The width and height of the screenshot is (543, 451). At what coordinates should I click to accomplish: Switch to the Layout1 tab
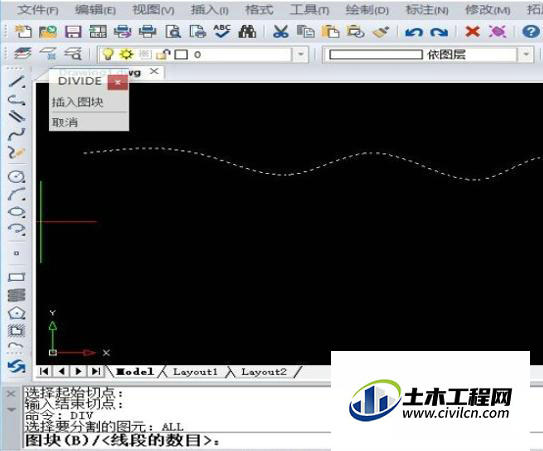coord(195,372)
